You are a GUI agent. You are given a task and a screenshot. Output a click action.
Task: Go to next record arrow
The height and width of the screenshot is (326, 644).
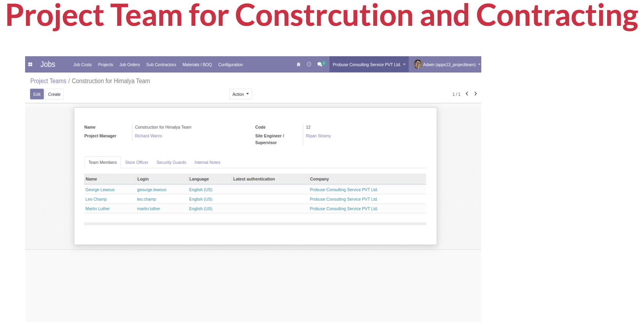(x=476, y=94)
